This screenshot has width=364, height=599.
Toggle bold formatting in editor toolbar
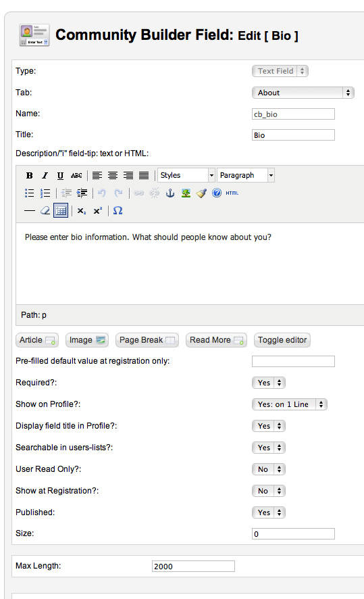pyautogui.click(x=30, y=175)
